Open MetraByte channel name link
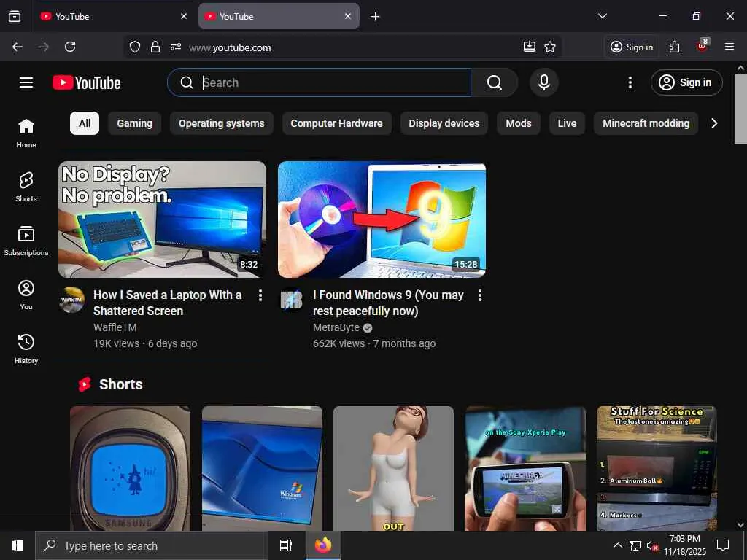Viewport: 747px width, 560px height. 336,327
